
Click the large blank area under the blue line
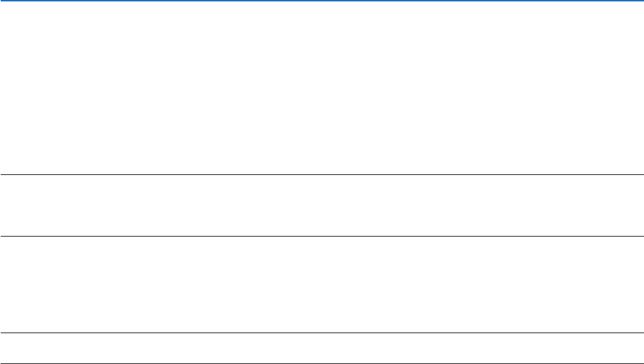click(x=322, y=87)
